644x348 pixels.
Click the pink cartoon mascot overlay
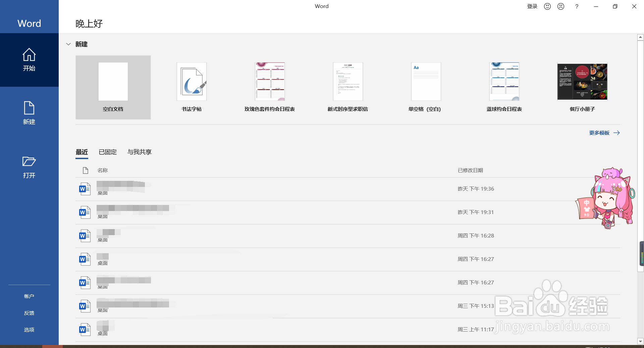click(x=605, y=199)
